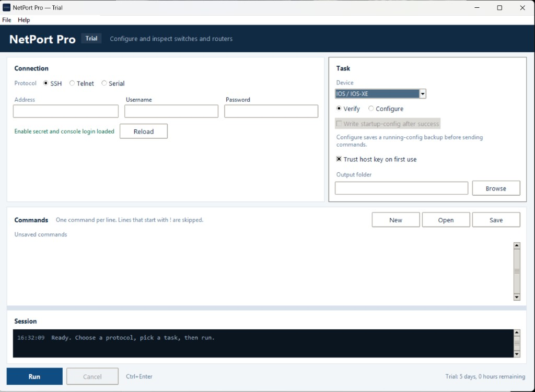Click the Session log Ready message
Screen dimensions: 535x392
[133, 338]
